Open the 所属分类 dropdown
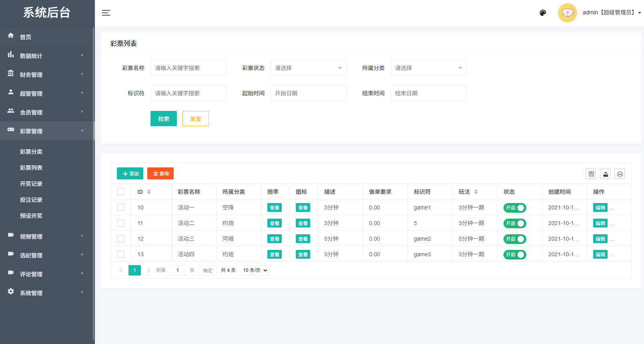 428,68
